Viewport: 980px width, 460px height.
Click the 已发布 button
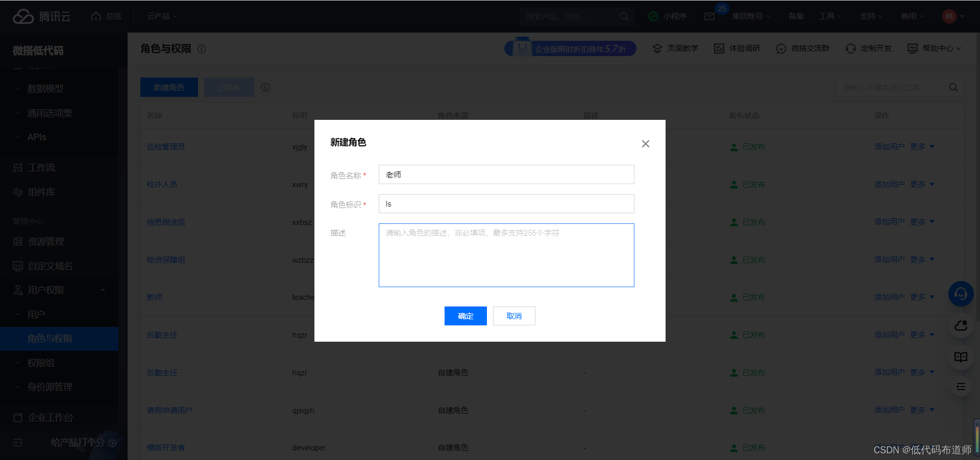[229, 87]
